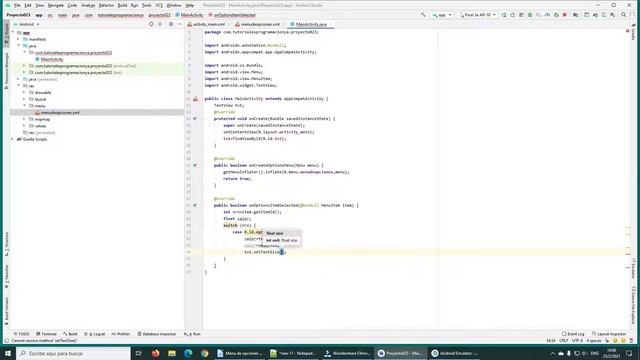Collapse the java folder arrow

coord(19,46)
